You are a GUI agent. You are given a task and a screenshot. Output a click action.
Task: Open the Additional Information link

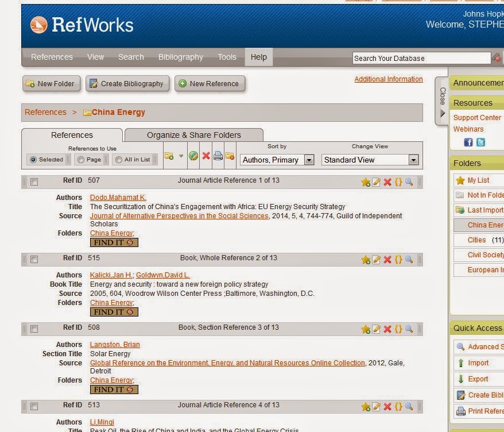pyautogui.click(x=389, y=79)
